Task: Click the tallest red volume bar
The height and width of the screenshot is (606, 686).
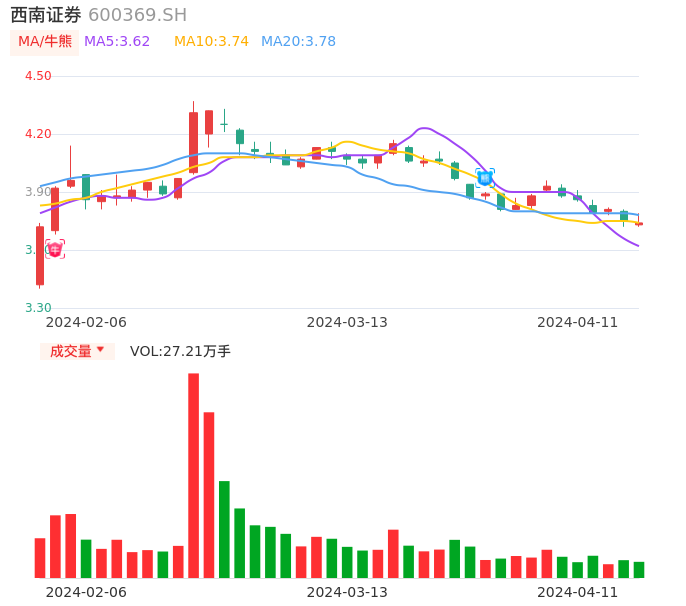Action: click(x=193, y=476)
